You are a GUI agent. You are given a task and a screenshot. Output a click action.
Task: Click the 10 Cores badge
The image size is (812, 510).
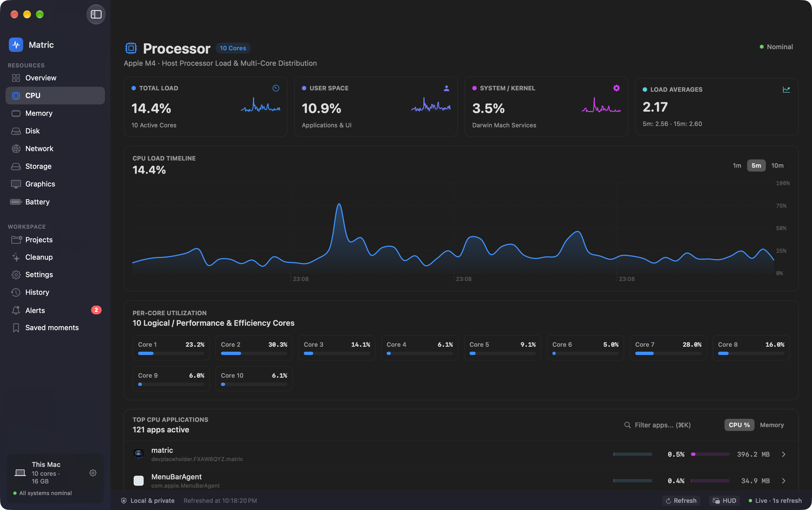[233, 48]
